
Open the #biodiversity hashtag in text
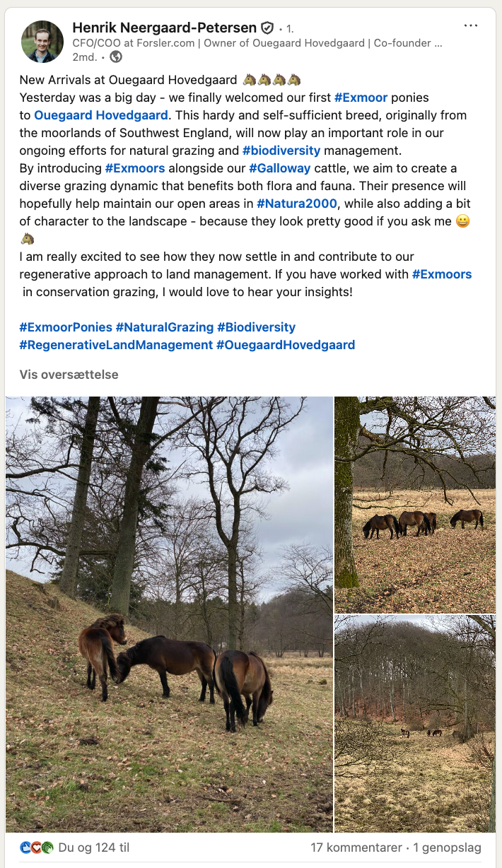click(x=281, y=150)
